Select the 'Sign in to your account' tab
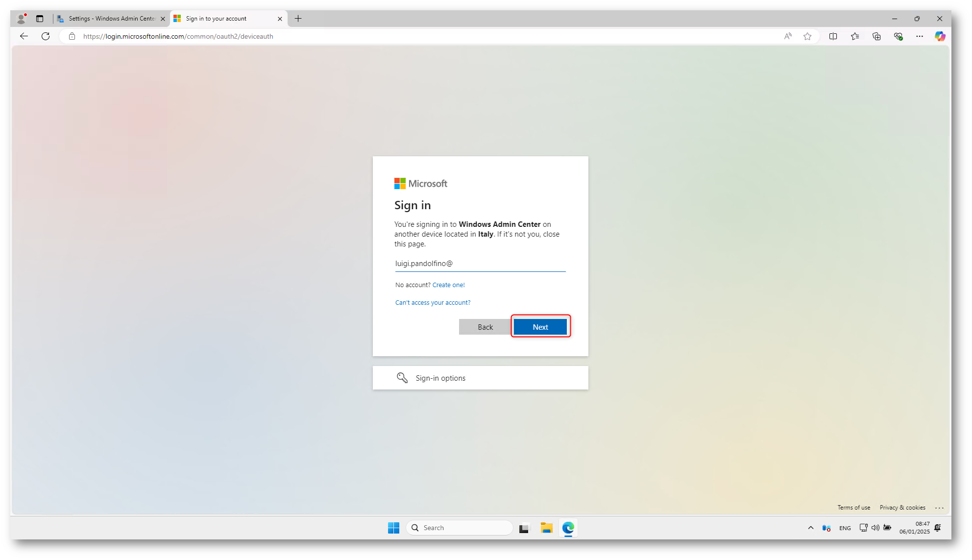 228,19
